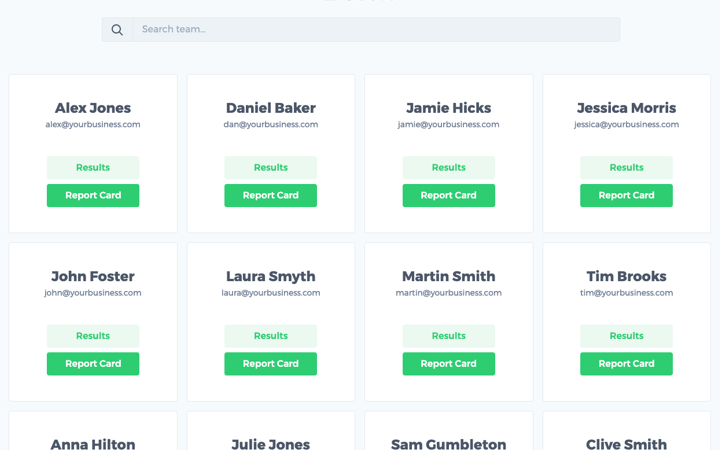Select the Sam Gumbleton team card

tap(449, 431)
